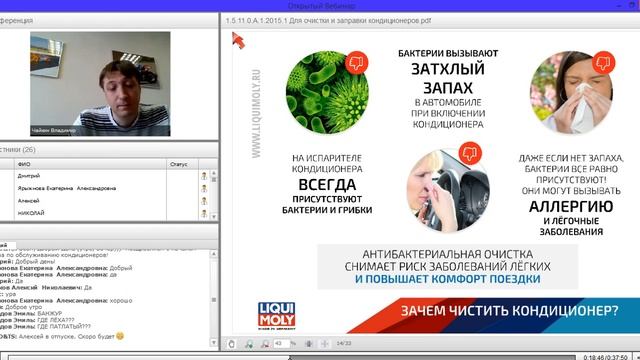Select the hand pan tool below slide
Viewport: 640px width, 360px height.
pos(231,344)
